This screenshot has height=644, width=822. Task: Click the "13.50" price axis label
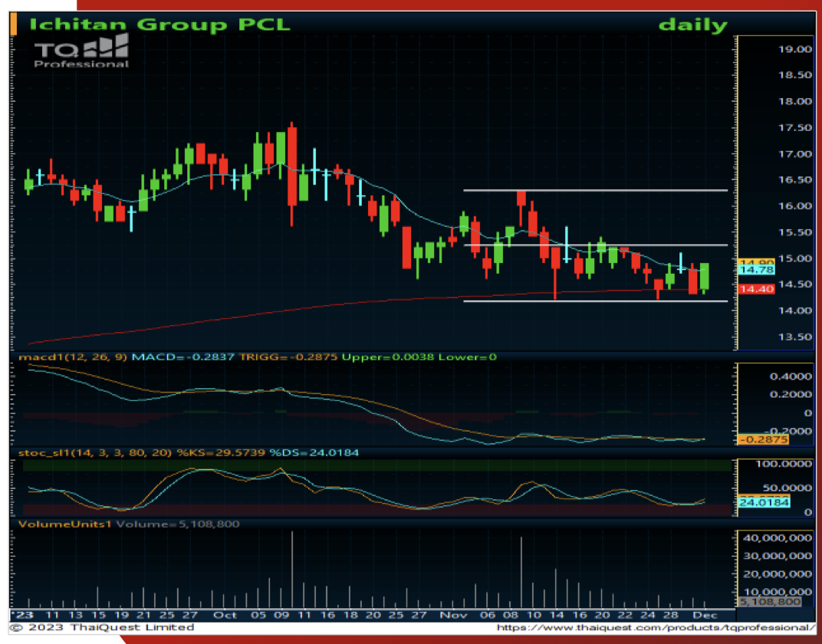pyautogui.click(x=794, y=337)
